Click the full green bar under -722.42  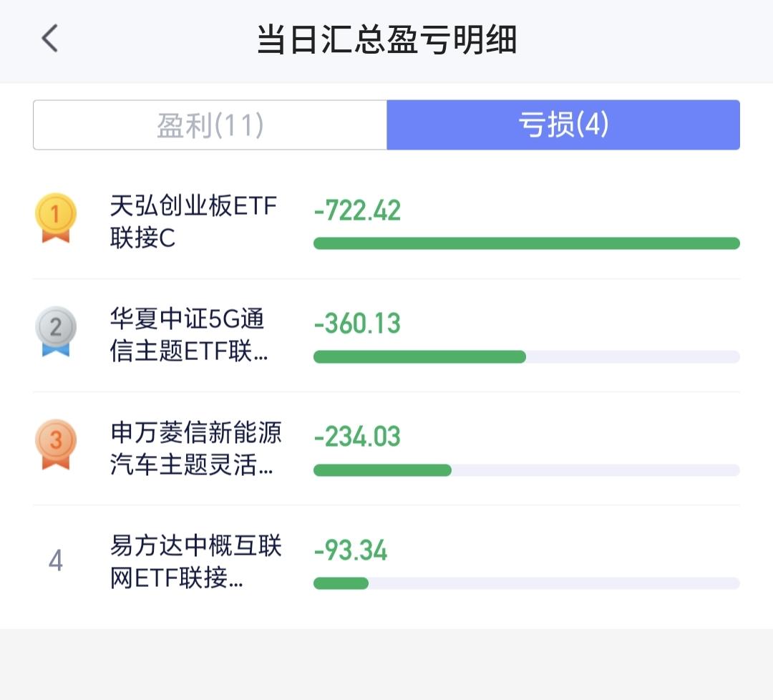526,243
